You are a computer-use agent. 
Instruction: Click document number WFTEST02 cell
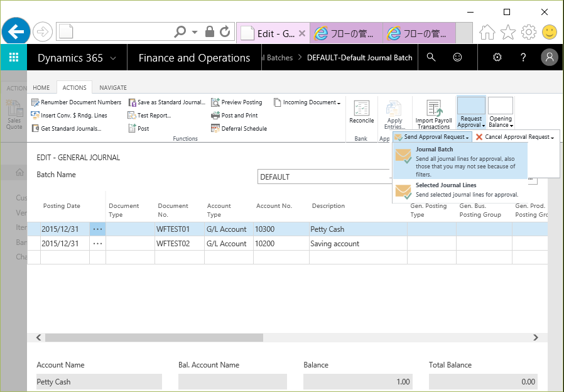tap(180, 244)
